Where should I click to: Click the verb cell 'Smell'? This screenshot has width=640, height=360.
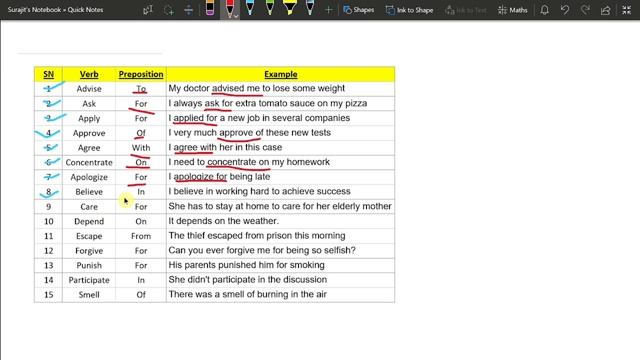pos(89,295)
